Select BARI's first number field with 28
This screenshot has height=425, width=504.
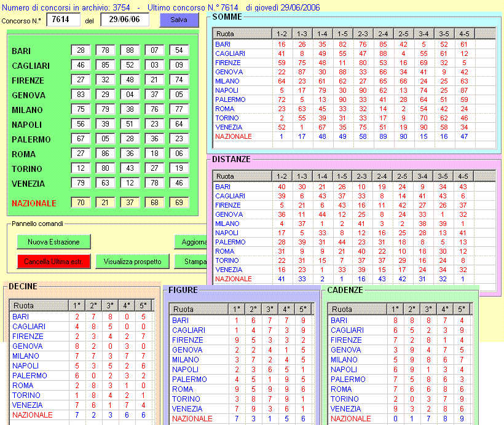point(81,50)
